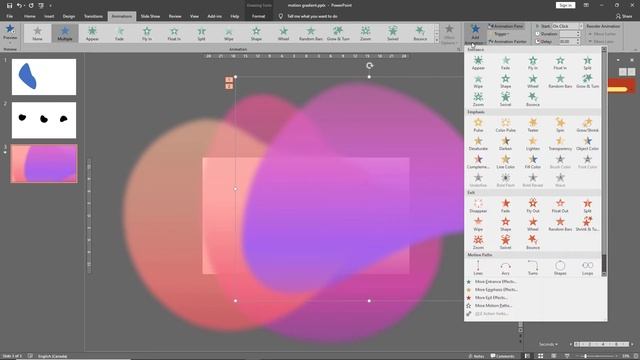The image size is (640, 360).
Task: Apply Color Pulse emphasis effect
Action: pyautogui.click(x=505, y=125)
